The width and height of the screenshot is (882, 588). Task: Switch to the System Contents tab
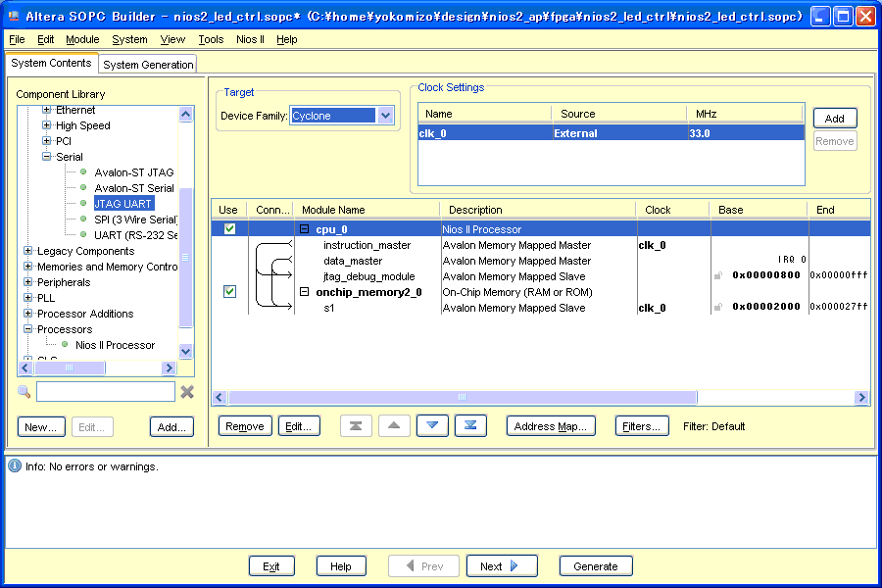[x=51, y=63]
